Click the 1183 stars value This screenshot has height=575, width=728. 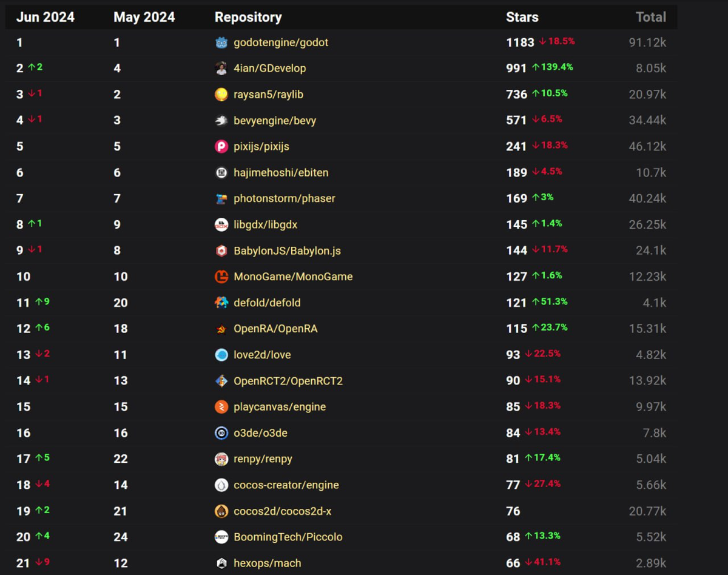tap(521, 42)
